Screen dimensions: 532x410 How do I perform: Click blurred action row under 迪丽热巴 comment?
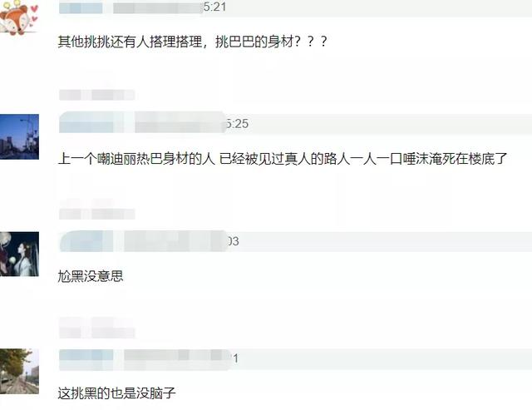click(x=97, y=214)
